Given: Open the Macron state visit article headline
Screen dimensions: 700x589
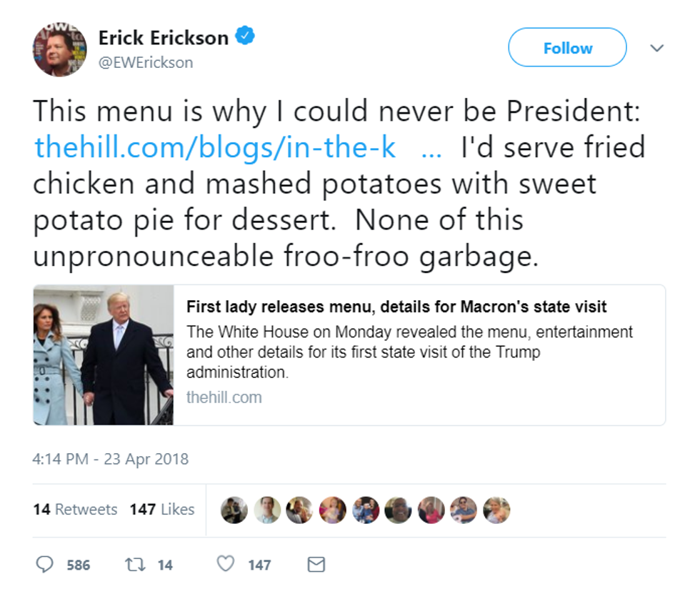Looking at the screenshot, I should (x=396, y=307).
